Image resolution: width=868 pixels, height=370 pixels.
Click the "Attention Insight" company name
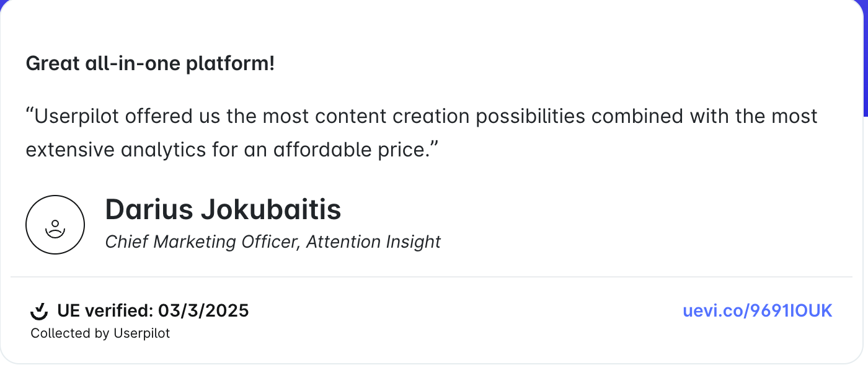click(x=373, y=241)
